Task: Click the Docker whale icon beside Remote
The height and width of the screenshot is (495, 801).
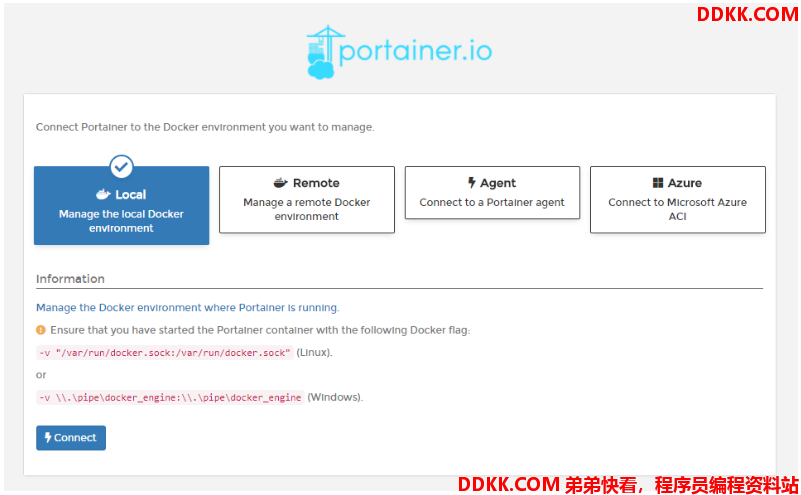Action: tap(280, 183)
